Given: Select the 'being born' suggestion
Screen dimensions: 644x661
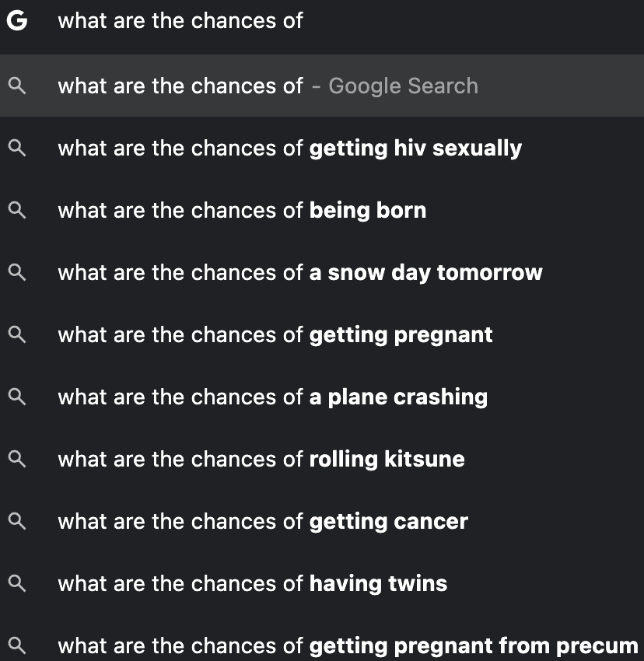Looking at the screenshot, I should click(242, 211).
